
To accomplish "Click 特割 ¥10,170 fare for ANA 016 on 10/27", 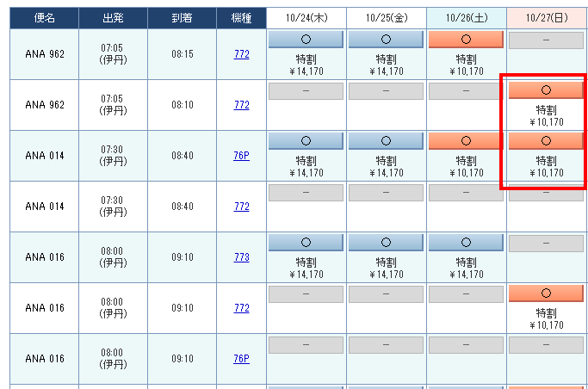I will pos(547,319).
